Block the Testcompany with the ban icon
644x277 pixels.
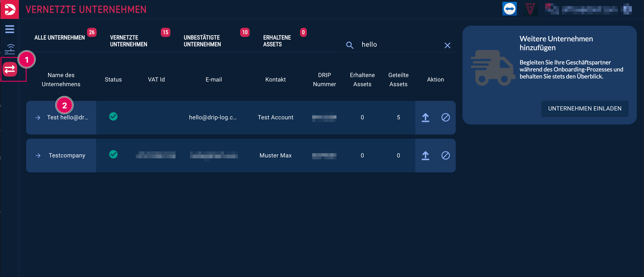point(445,155)
